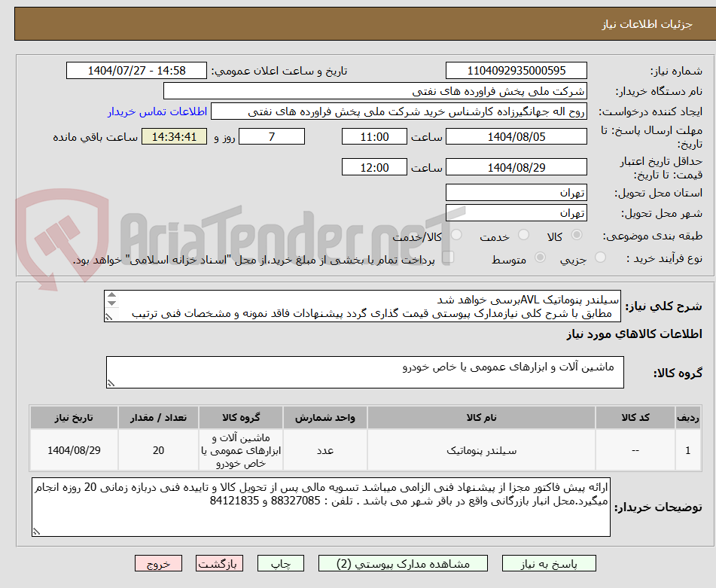
Task: Click the کد کالا column header
Action: pos(635,418)
